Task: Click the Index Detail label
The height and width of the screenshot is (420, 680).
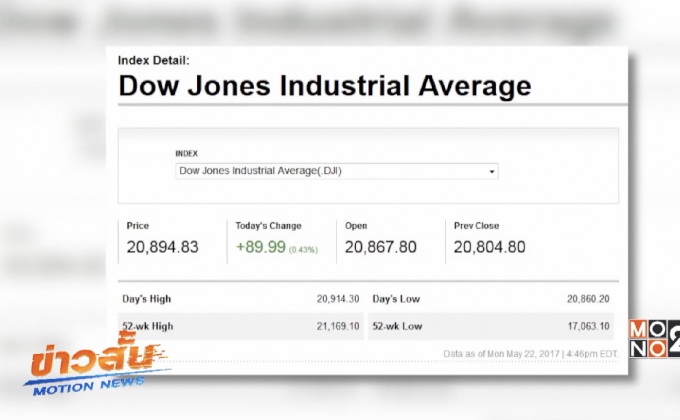Action: coord(153,60)
